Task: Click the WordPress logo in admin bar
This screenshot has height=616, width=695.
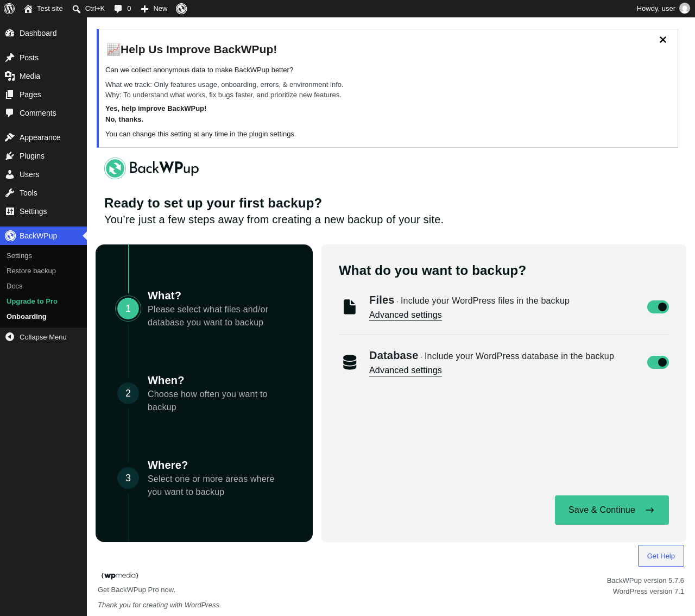Action: (x=9, y=9)
